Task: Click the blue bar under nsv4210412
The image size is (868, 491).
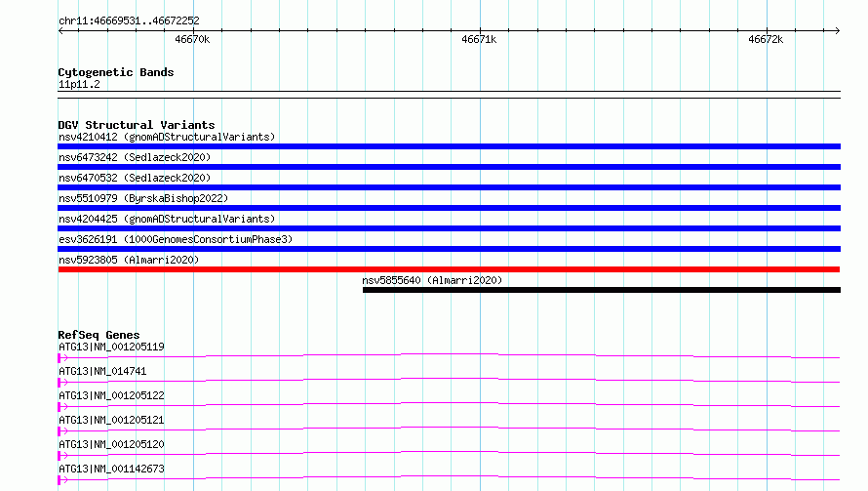Action: (449, 146)
